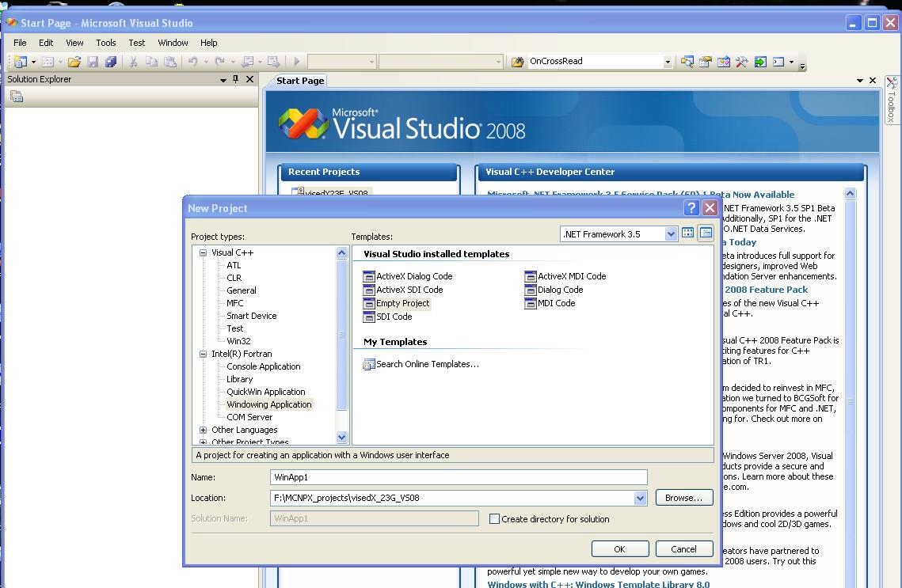Open the OnCrossRead find combo dropdown
This screenshot has width=902, height=588.
(x=668, y=62)
